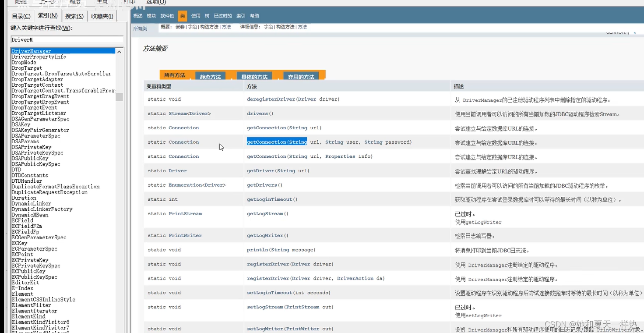This screenshot has height=333, width=644.
Task: Open 软件包 in the Javadoc navigation bar
Action: [167, 16]
